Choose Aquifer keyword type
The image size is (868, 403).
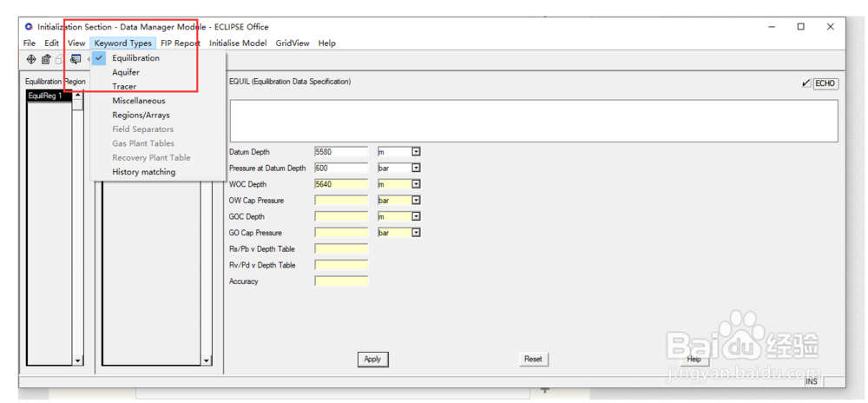[x=126, y=72]
